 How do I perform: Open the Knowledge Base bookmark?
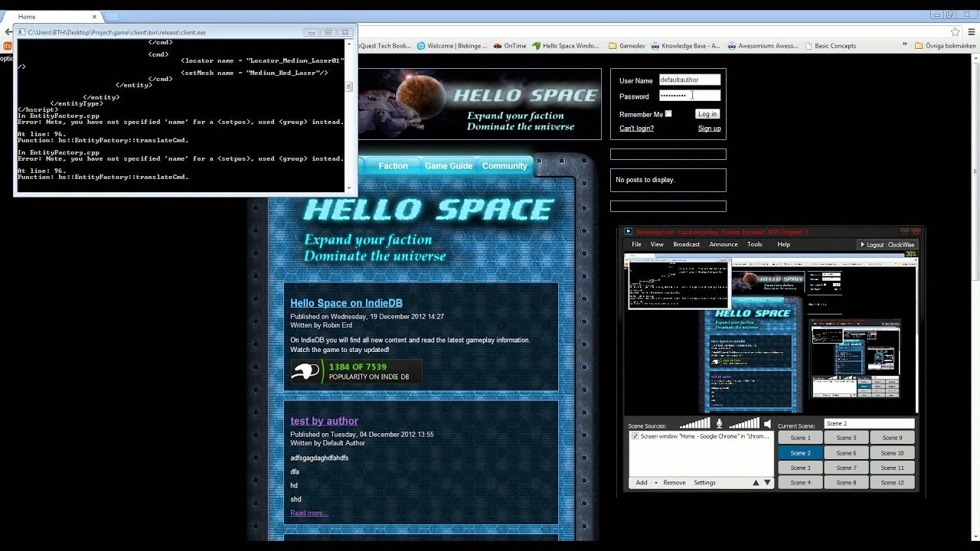pyautogui.click(x=686, y=46)
